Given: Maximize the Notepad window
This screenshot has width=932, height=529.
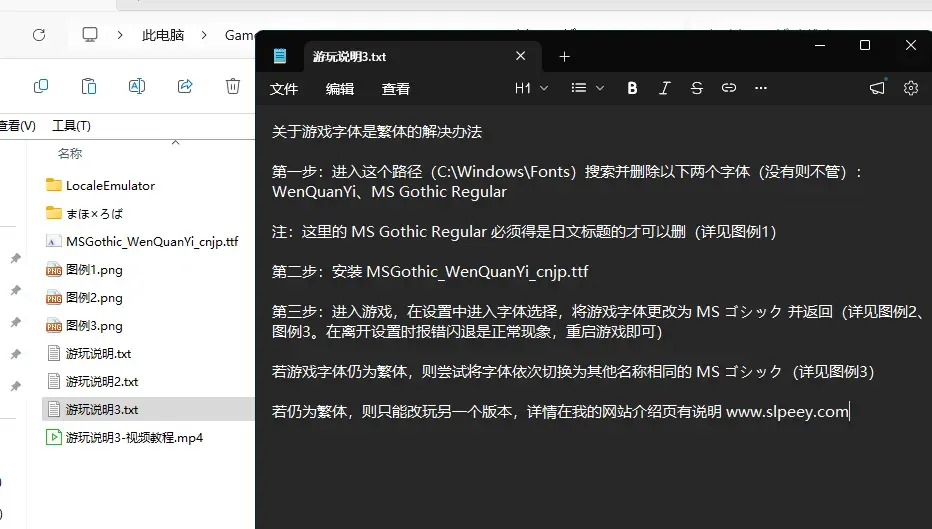Looking at the screenshot, I should (865, 45).
